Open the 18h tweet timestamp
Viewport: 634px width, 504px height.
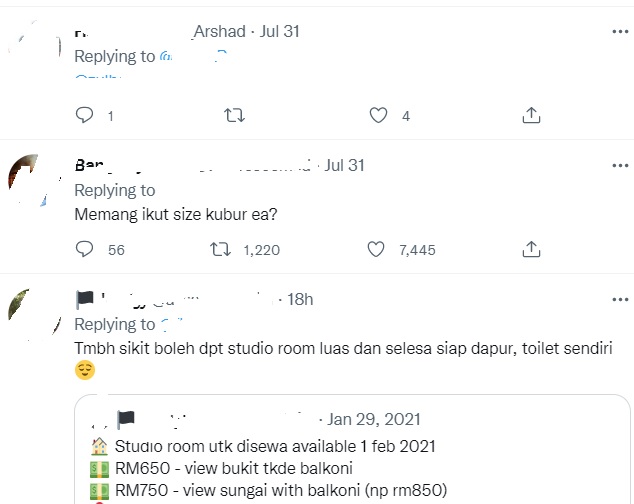click(300, 299)
